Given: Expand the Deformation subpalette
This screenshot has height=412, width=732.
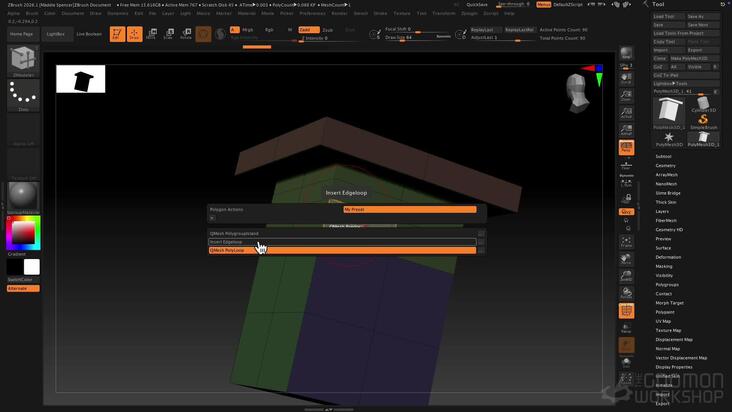Looking at the screenshot, I should point(668,257).
